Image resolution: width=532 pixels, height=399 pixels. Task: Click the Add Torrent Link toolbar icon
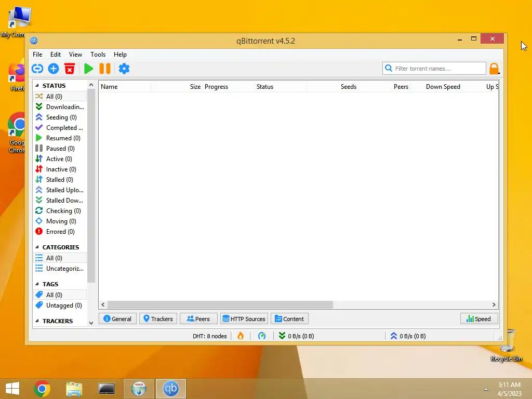[x=37, y=69]
